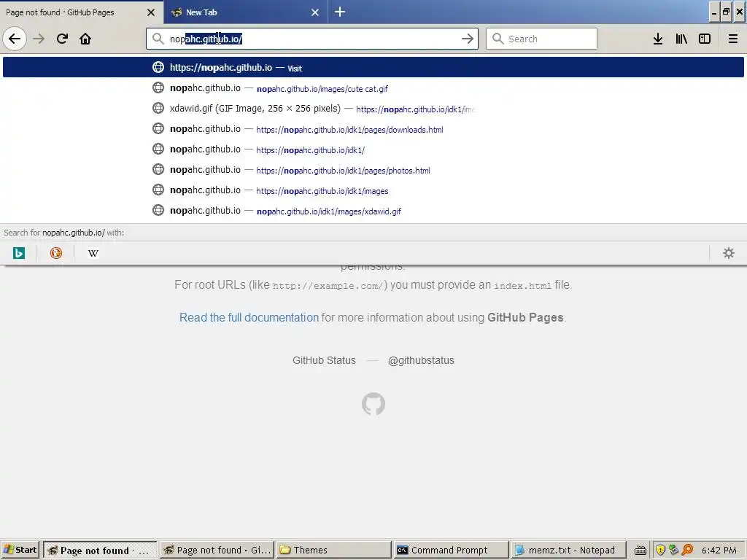The height and width of the screenshot is (560, 747).
Task: Select the images/cute cat.gif suggestion
Action: click(x=373, y=88)
